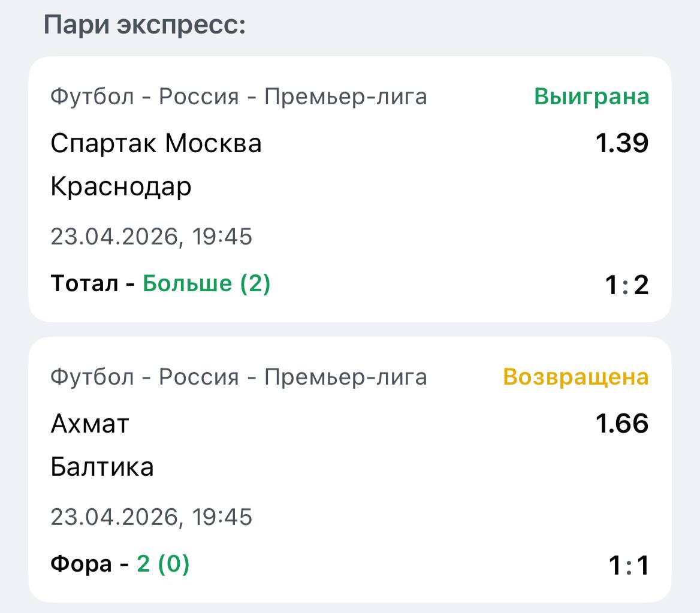Click the 1.66 odds value

tap(621, 424)
